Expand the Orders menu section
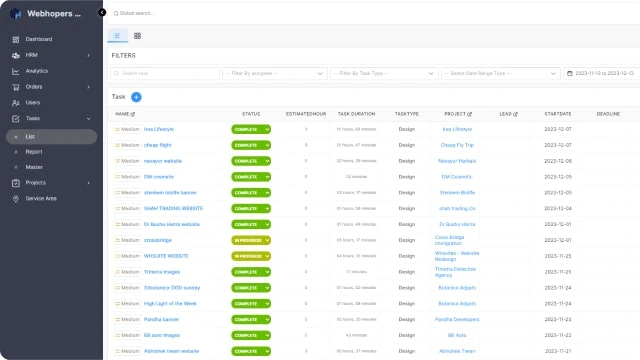Viewport: 640px width, 360px height. coord(51,87)
